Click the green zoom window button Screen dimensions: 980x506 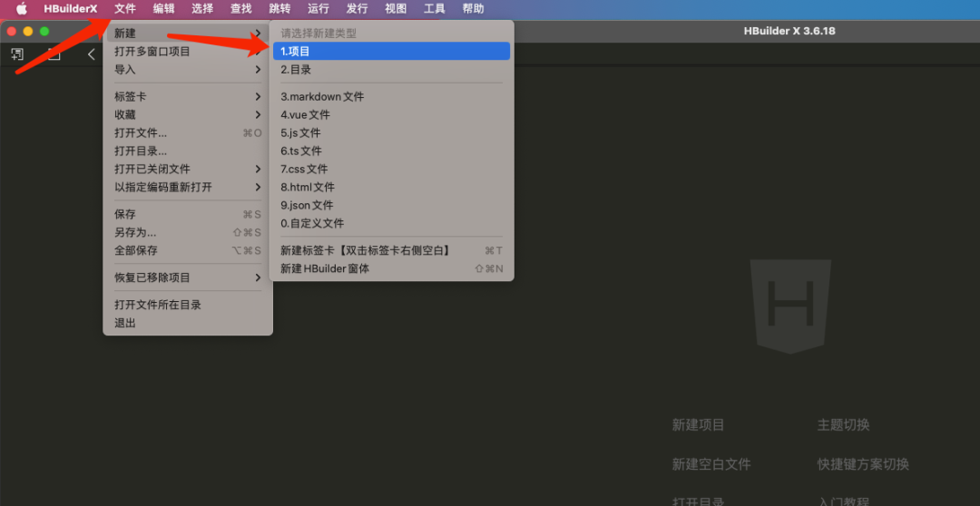pos(44,31)
